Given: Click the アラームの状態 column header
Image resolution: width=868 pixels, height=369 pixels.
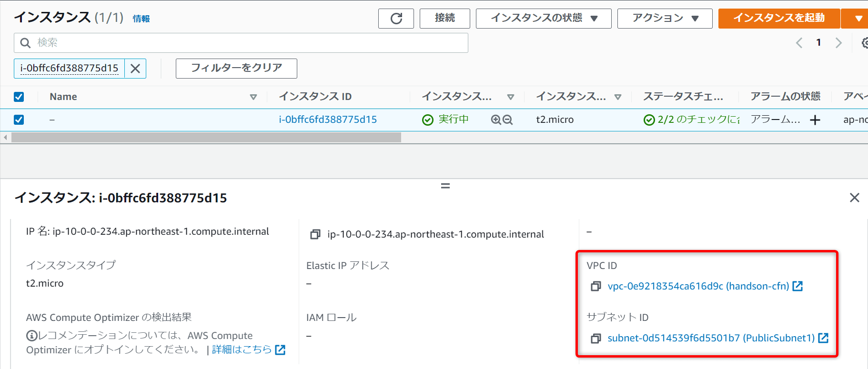Looking at the screenshot, I should (786, 97).
